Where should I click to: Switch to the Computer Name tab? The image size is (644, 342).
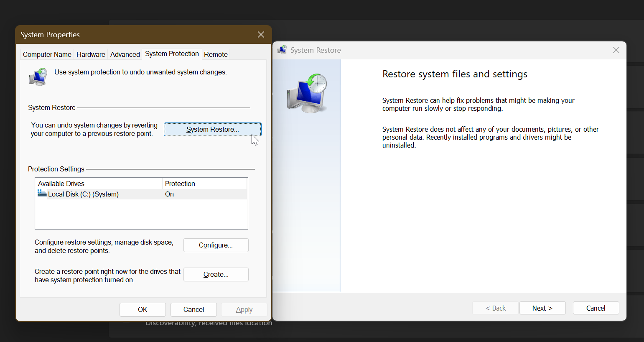(47, 54)
